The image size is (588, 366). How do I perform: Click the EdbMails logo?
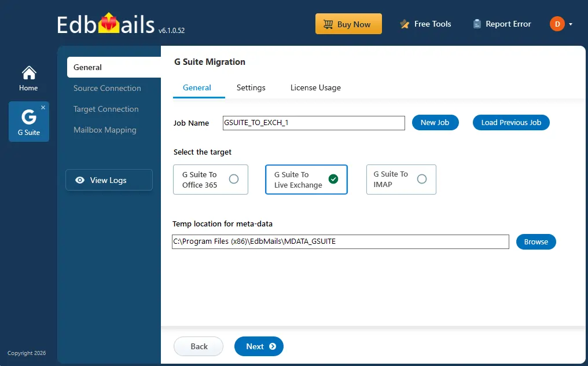coord(104,23)
